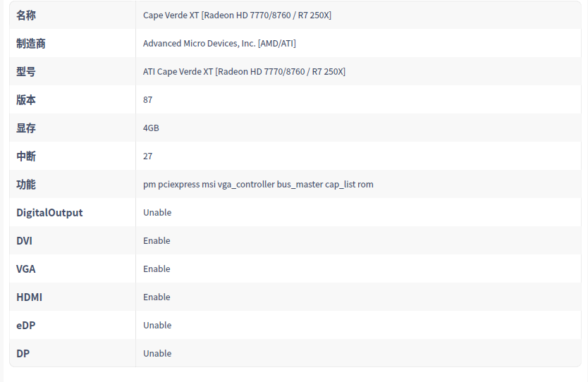Click the 版本 label

[x=26, y=100]
